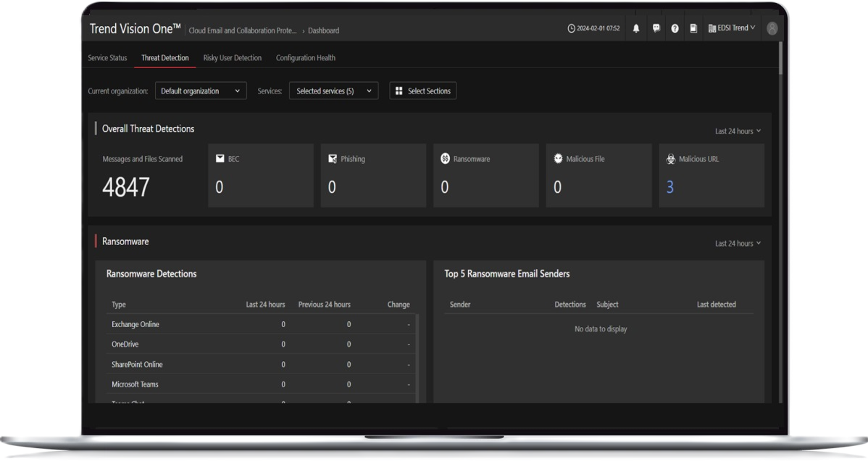Click the Overall Threat Detections heading

(149, 128)
